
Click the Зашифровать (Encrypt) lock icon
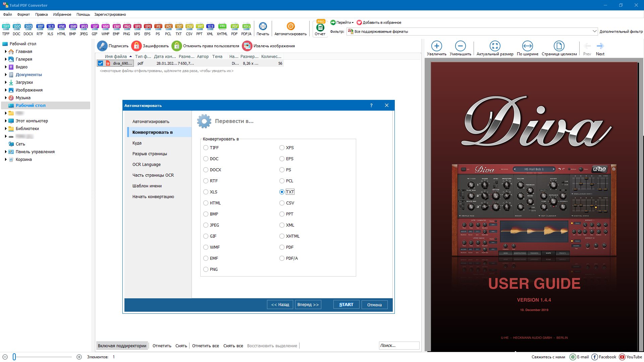137,46
